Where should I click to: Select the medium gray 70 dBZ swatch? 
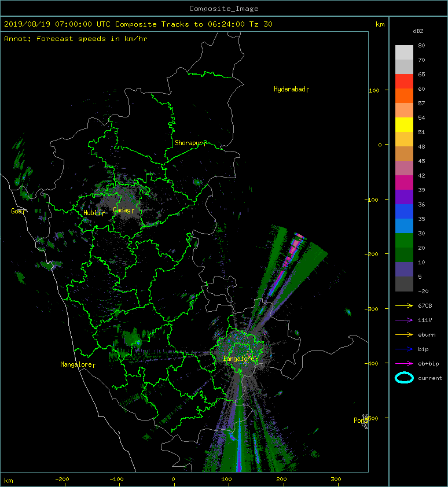point(404,67)
